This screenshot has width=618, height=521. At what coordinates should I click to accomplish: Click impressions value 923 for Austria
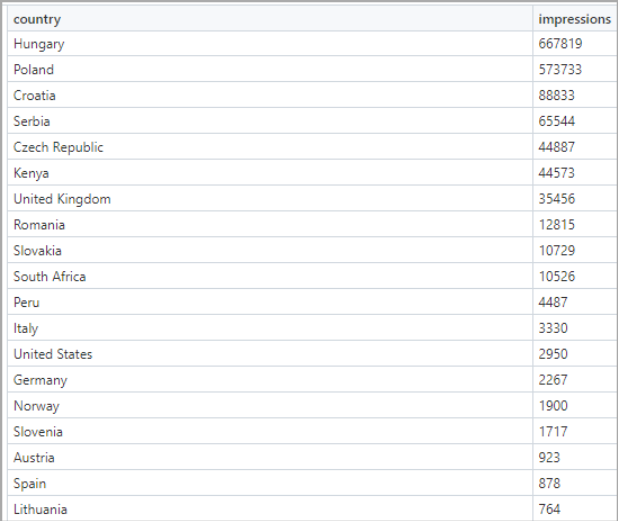click(x=549, y=458)
